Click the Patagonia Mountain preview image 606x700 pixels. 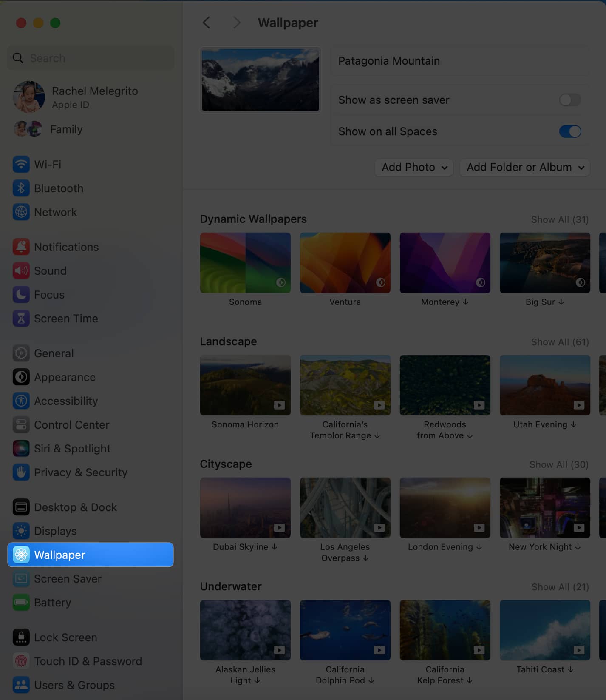pyautogui.click(x=261, y=80)
